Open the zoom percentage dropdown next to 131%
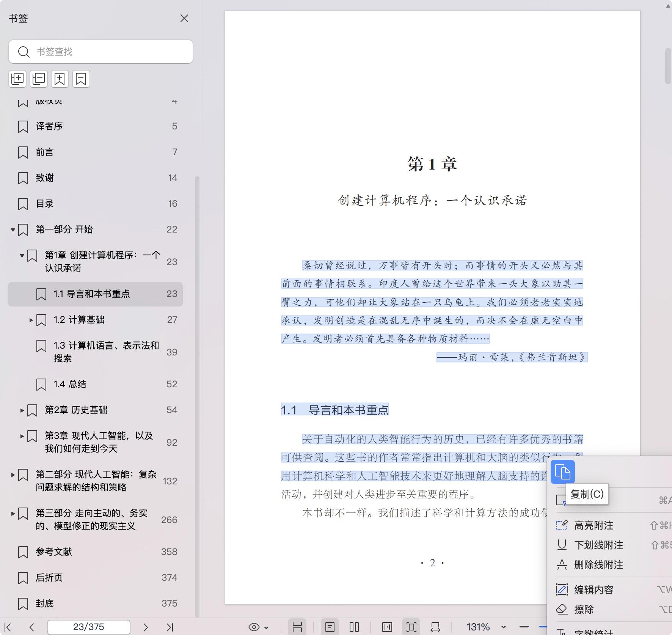The width and height of the screenshot is (672, 635). click(x=503, y=627)
